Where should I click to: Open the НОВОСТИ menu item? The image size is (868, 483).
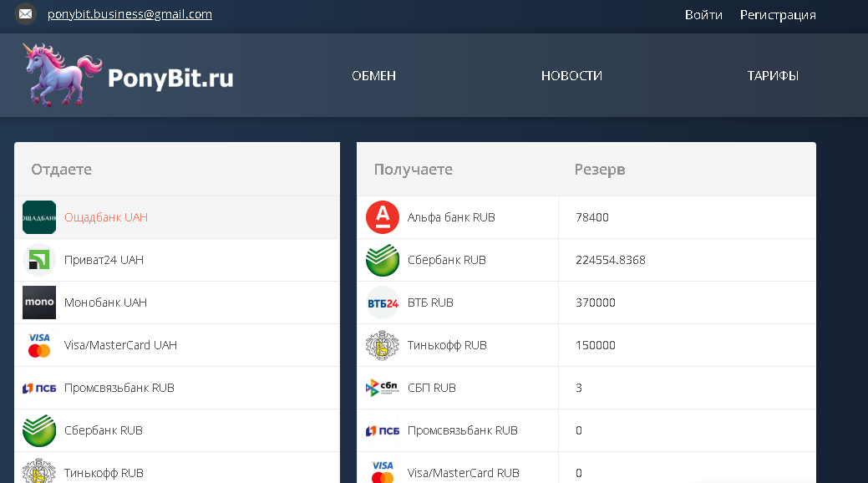[571, 76]
